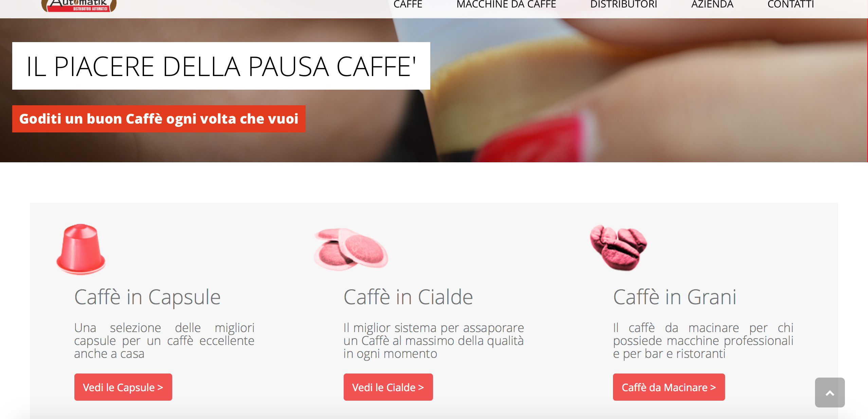Screen dimensions: 868x419
Task: Open the CAFFE menu item
Action: (408, 5)
